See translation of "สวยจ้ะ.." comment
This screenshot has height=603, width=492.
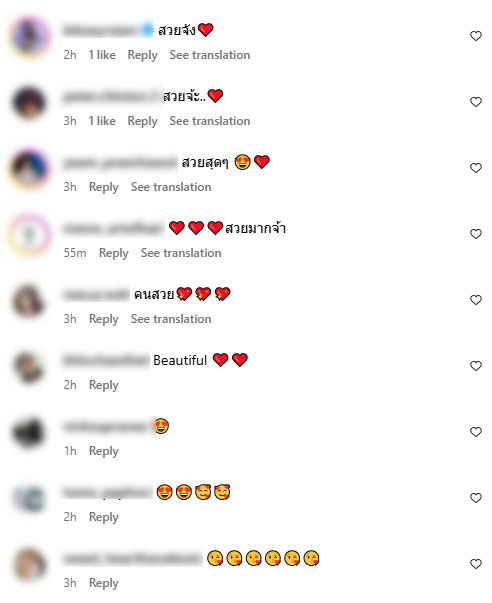click(210, 121)
